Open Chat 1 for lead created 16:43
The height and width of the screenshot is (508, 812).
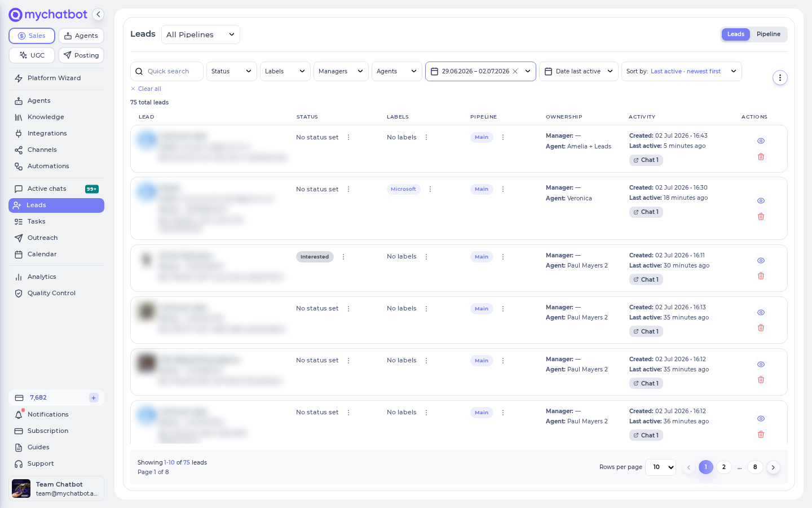tap(646, 160)
